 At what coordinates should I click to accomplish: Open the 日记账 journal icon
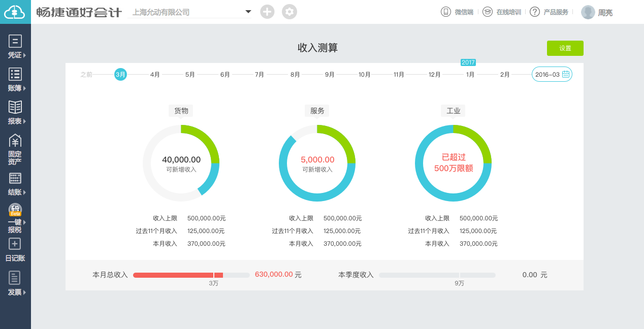coord(15,249)
